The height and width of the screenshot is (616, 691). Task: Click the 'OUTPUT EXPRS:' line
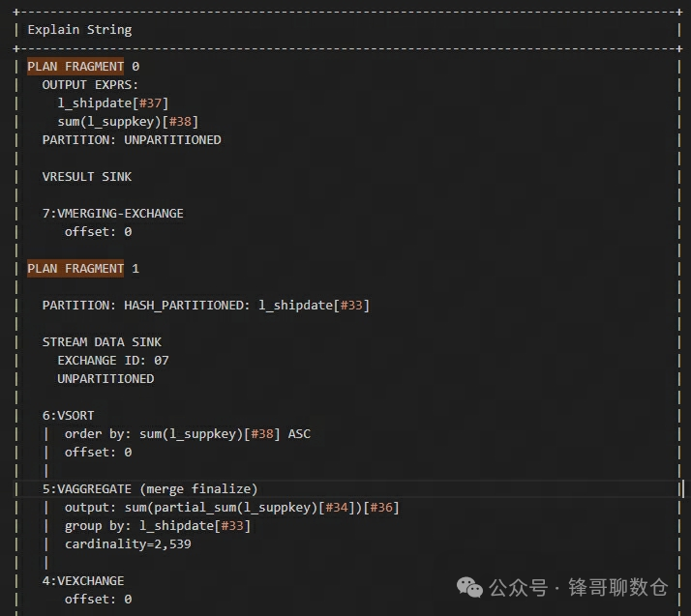(x=90, y=85)
